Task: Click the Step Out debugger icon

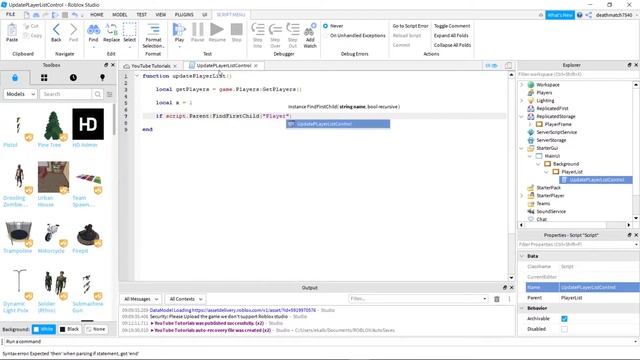Action: tap(293, 29)
